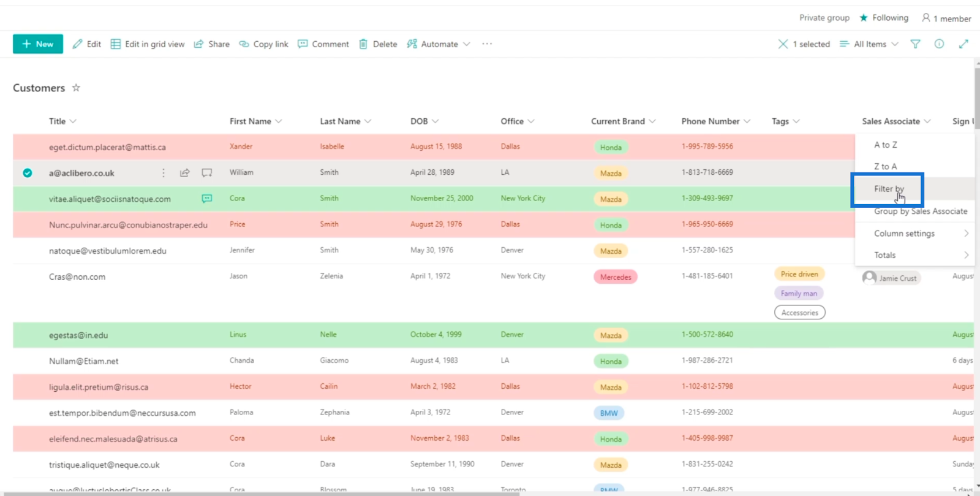This screenshot has height=496, width=980.
Task: Click the DOB cell October 4, 1999
Action: [x=436, y=334]
